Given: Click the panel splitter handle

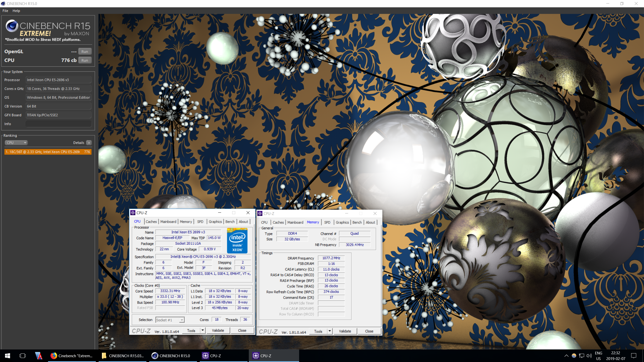Looking at the screenshot, I should click(97, 221).
